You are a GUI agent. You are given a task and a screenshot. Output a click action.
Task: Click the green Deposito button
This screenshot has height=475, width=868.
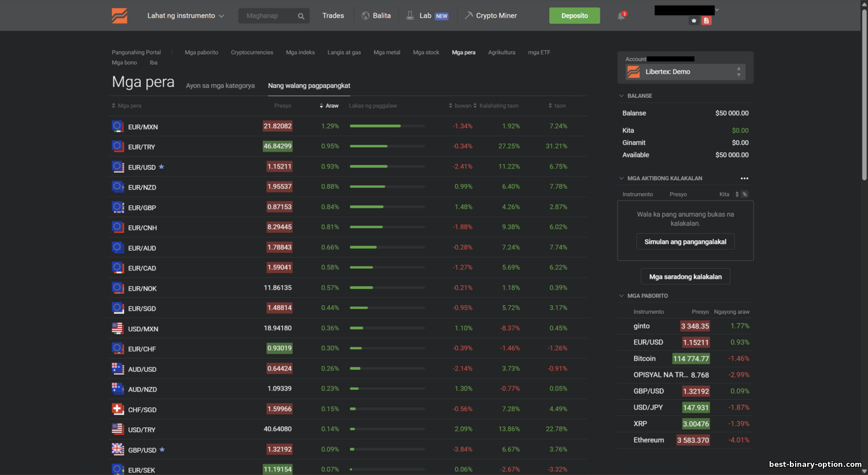[574, 16]
